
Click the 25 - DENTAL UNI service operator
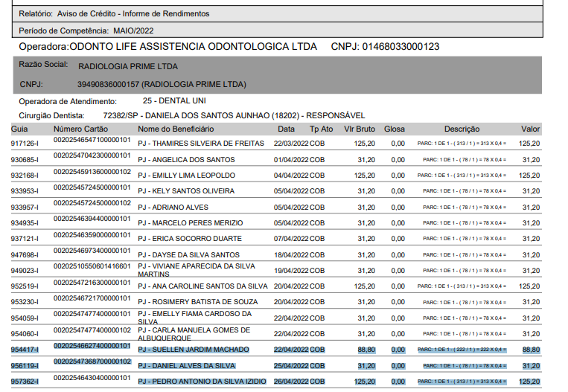(x=174, y=100)
